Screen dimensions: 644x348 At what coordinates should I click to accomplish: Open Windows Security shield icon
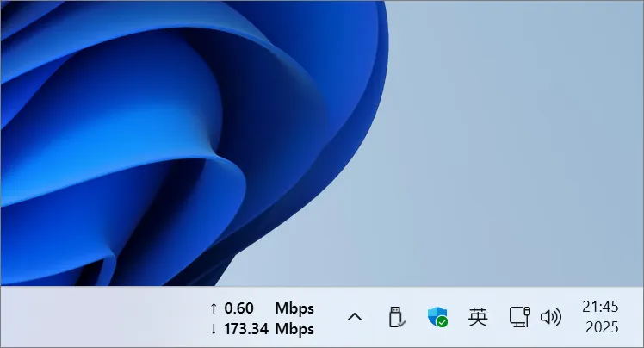point(437,317)
